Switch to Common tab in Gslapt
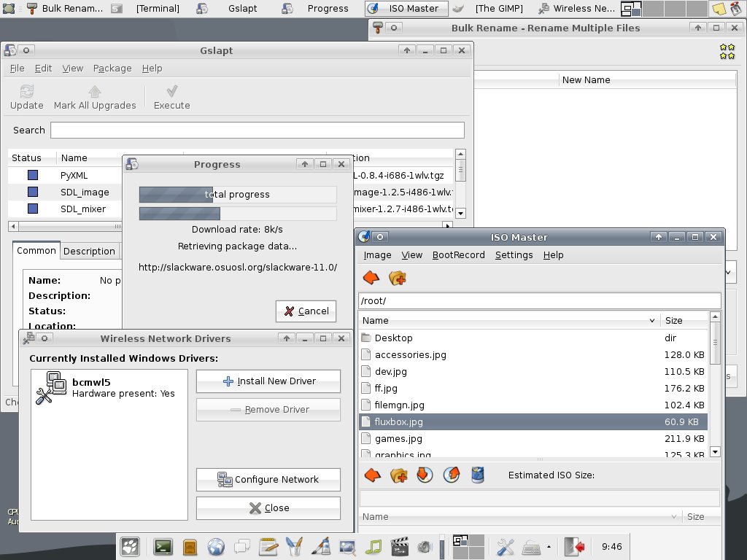 (36, 250)
